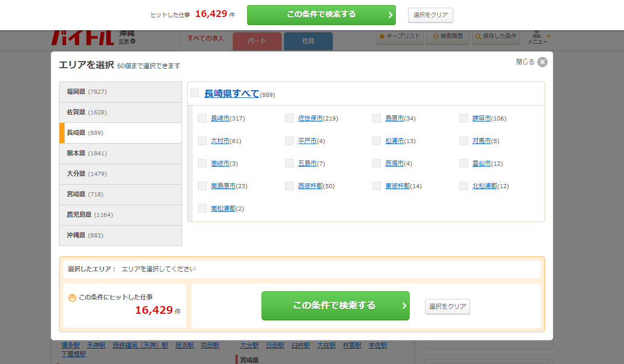
Task: Enable the 諫早市 checkbox
Action: [x=464, y=118]
